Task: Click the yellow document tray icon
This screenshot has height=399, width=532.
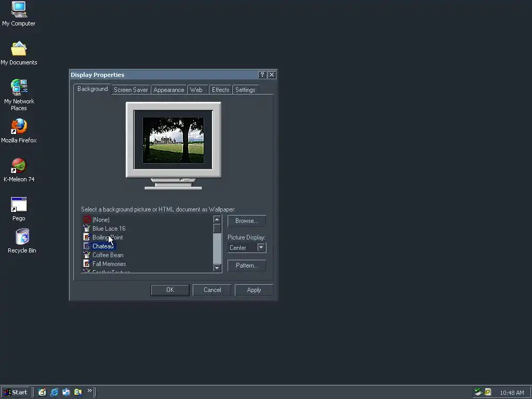Action: pyautogui.click(x=488, y=392)
